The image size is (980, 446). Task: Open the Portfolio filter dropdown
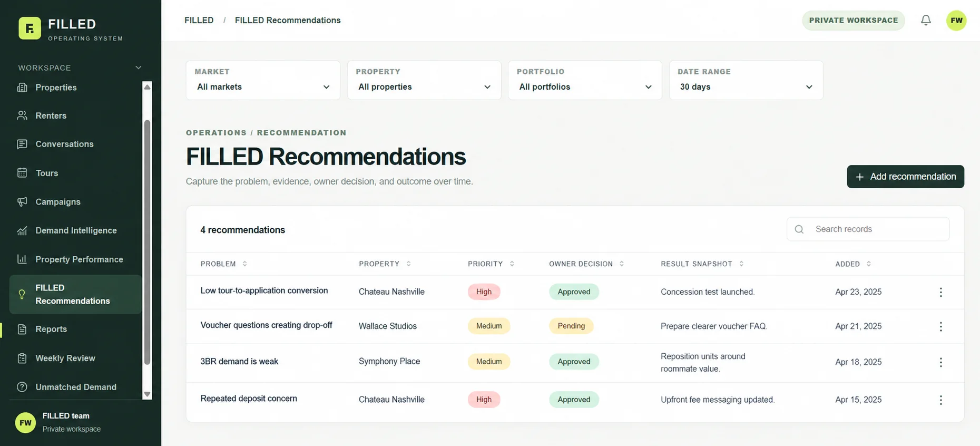tap(585, 80)
